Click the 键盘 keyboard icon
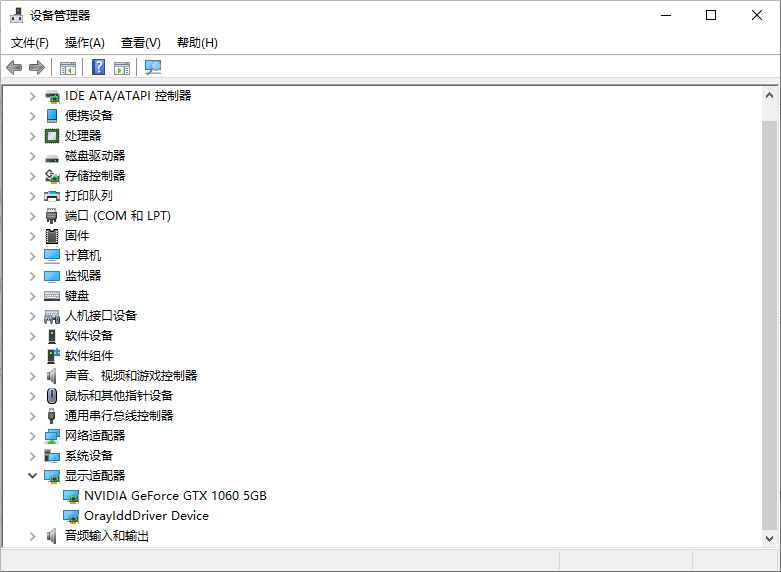 tap(52, 296)
